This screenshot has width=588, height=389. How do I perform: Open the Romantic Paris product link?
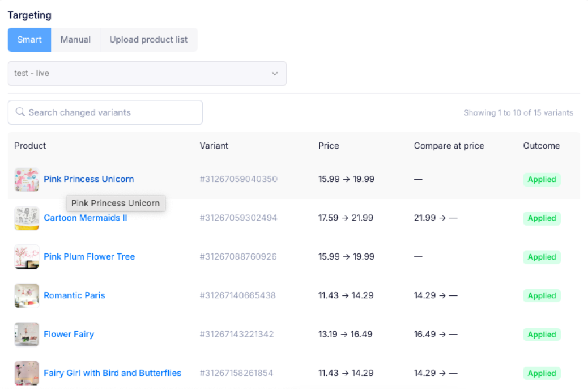coord(74,295)
